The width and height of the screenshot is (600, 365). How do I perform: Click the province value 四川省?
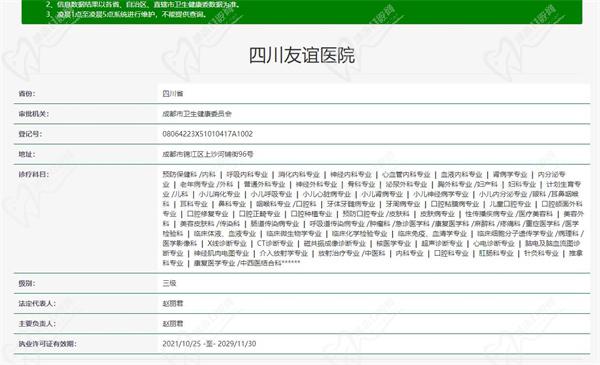point(173,94)
